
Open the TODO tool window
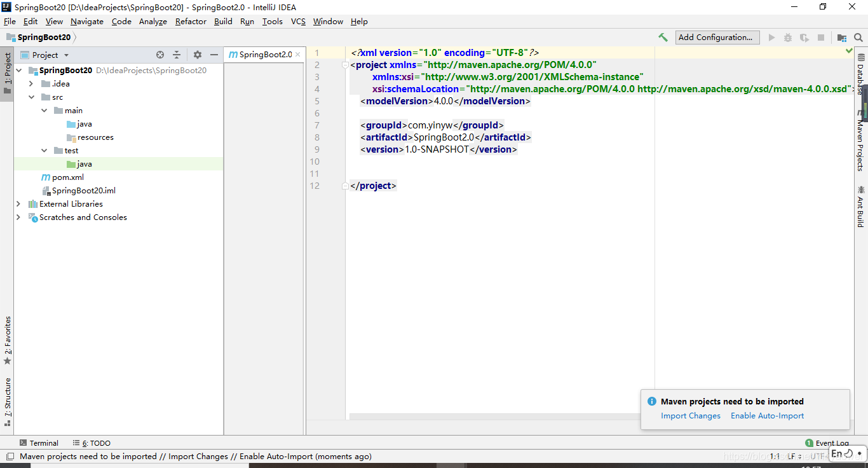93,443
